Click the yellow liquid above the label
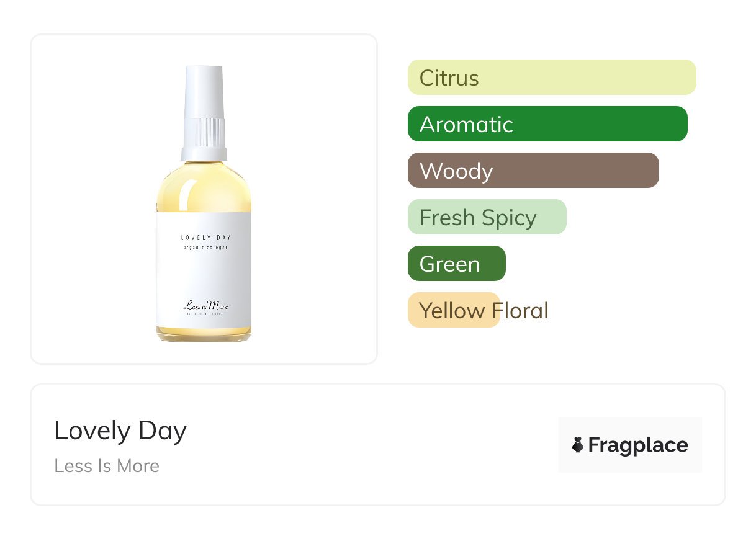 (204, 187)
